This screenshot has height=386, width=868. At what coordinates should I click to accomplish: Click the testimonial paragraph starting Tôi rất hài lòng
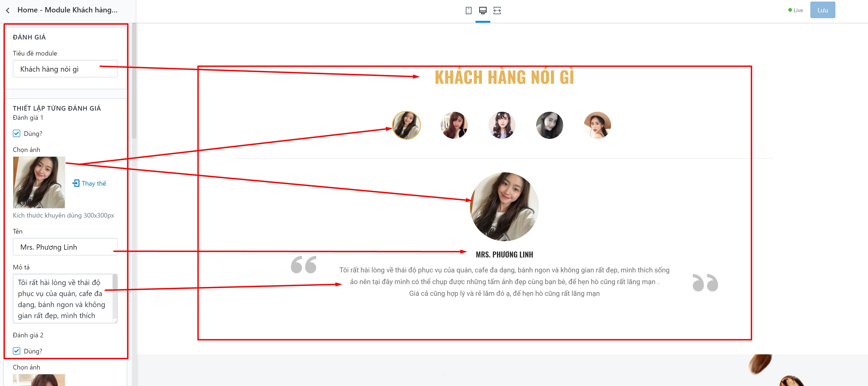click(x=504, y=282)
